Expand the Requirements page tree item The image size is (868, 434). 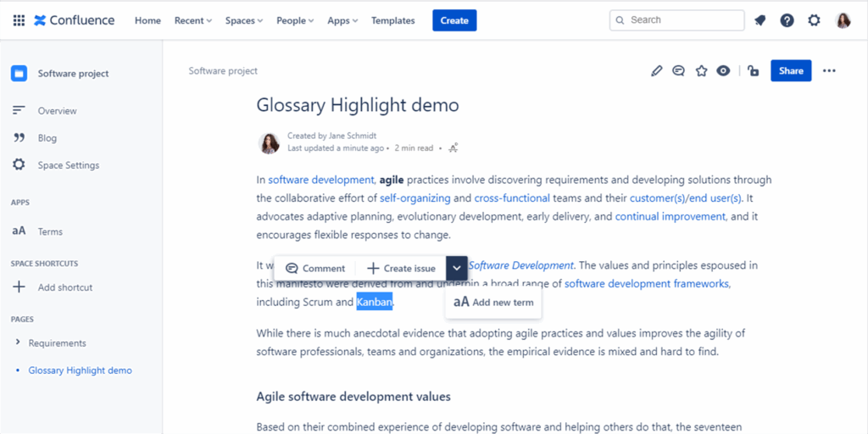(19, 342)
